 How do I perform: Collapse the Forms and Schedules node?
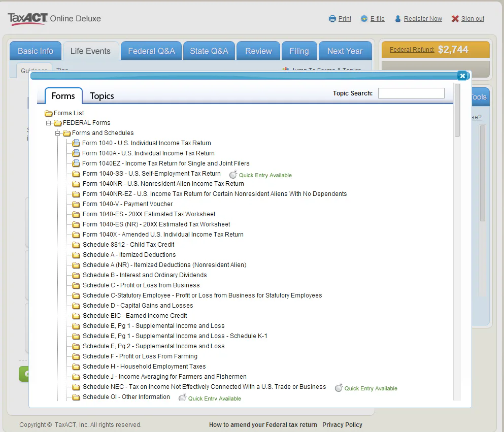(x=57, y=133)
